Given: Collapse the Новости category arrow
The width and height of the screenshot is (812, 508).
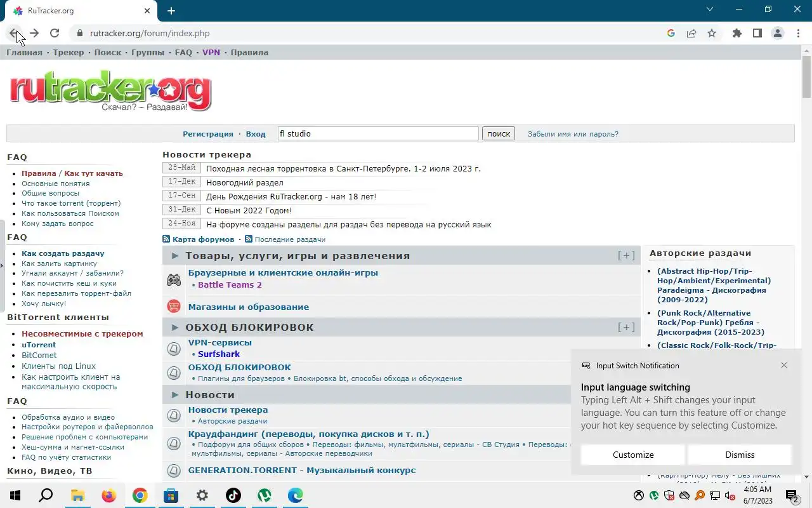Looking at the screenshot, I should (175, 395).
